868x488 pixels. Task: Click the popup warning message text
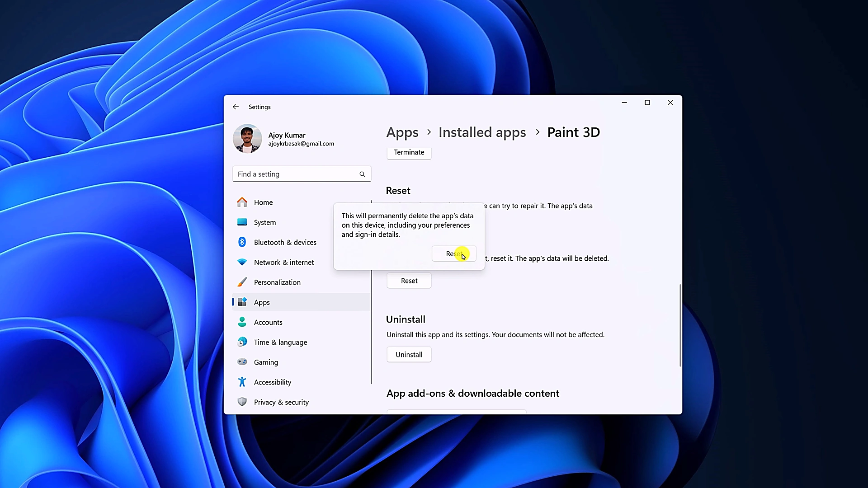(x=407, y=225)
